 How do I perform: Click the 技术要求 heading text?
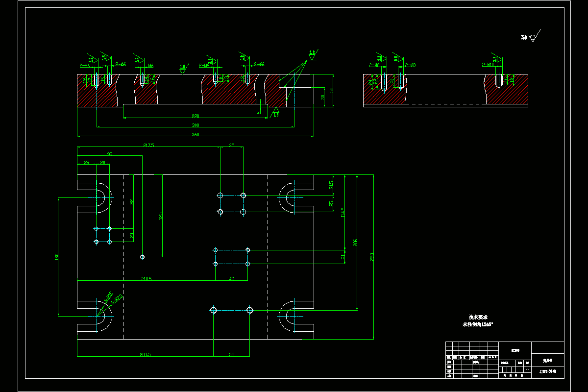[478, 317]
